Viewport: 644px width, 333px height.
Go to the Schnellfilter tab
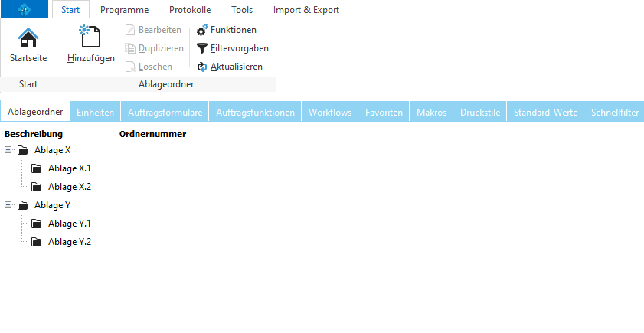coord(615,113)
